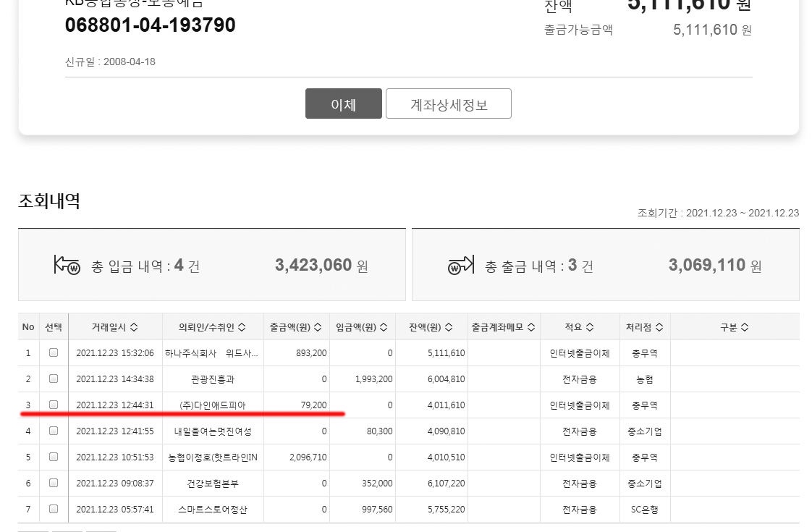Toggle sort order on 구분 column

[x=745, y=327]
